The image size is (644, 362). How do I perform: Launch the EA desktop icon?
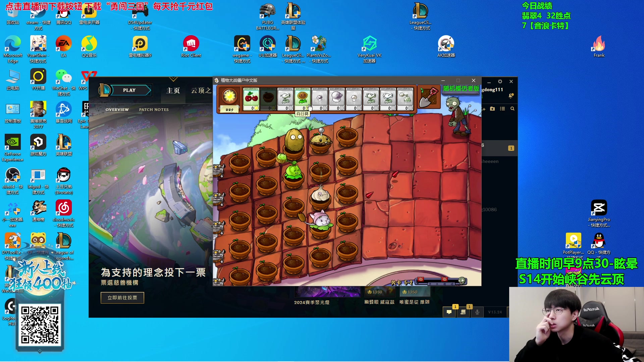(x=64, y=46)
